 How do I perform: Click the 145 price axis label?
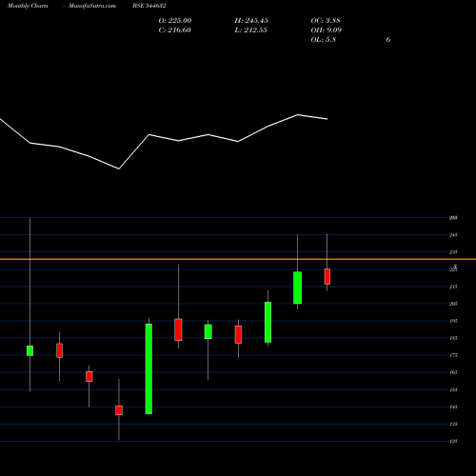pos(453,407)
